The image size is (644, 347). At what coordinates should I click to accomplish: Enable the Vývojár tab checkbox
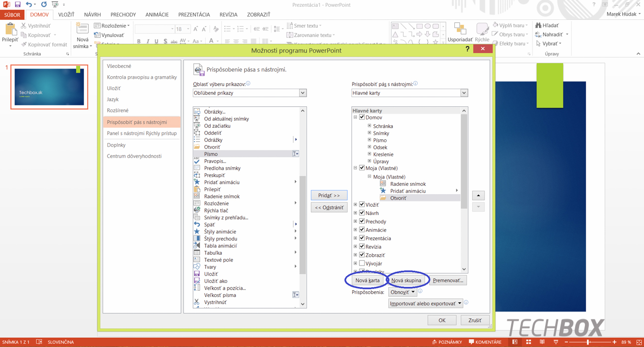[362, 264]
